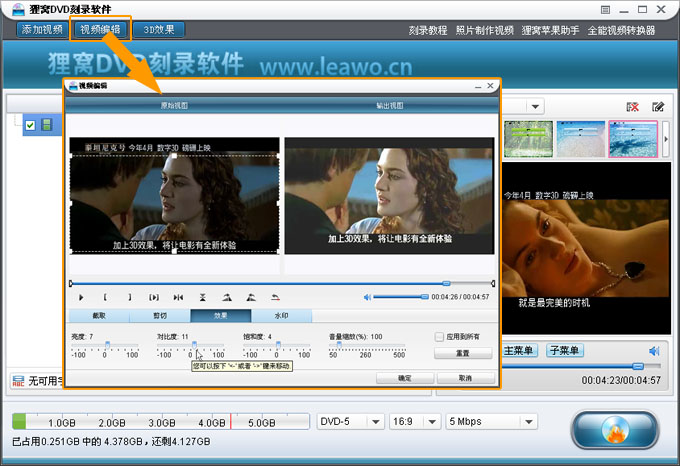
Task: Select the pink-bordered water template thumbnail
Action: click(633, 139)
